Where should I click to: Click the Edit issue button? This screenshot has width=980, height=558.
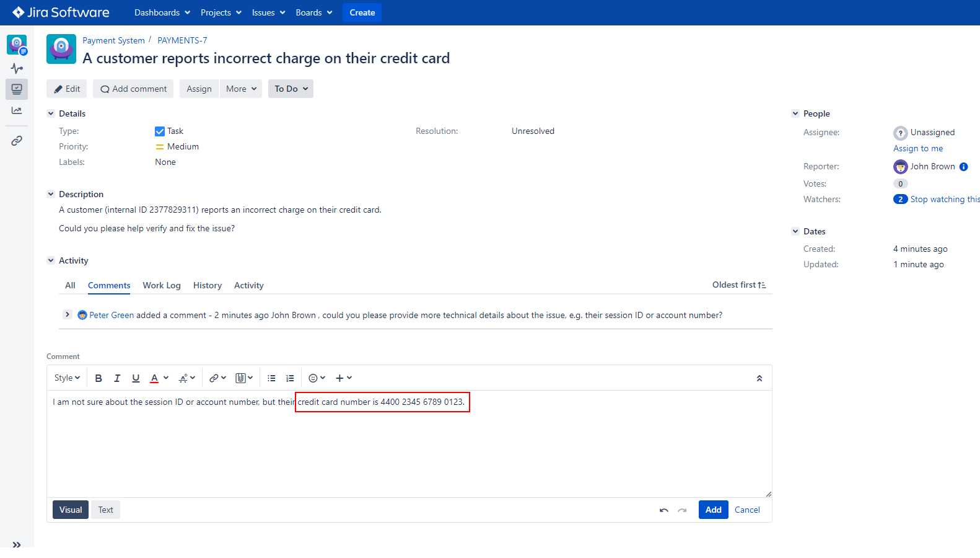67,89
